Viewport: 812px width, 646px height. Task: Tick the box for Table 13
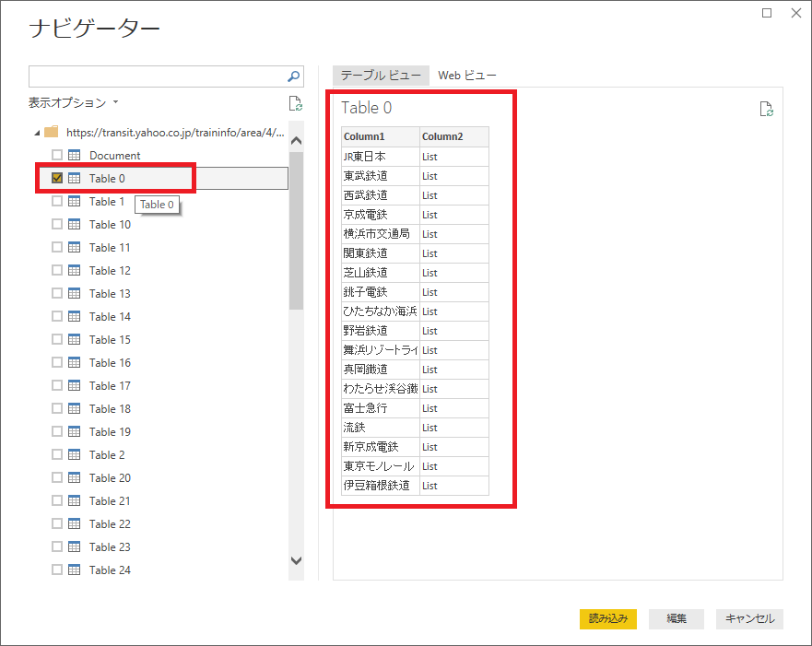(x=57, y=293)
